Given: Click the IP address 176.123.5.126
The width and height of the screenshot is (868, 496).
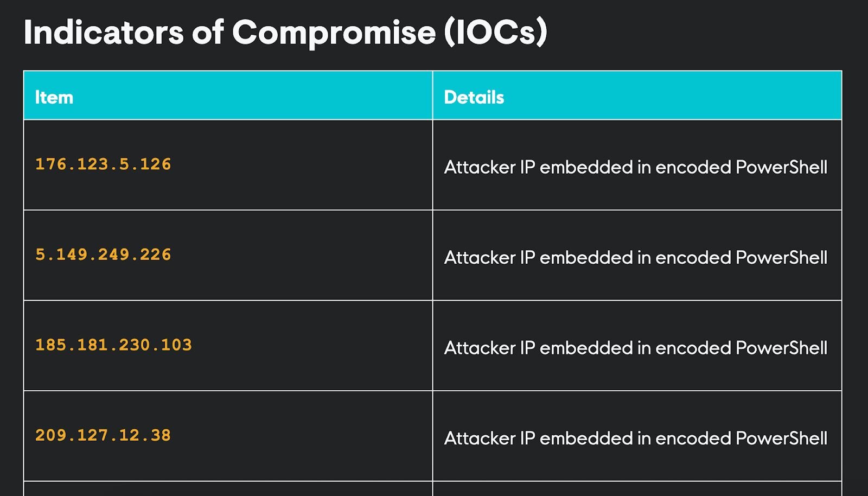Looking at the screenshot, I should point(103,164).
